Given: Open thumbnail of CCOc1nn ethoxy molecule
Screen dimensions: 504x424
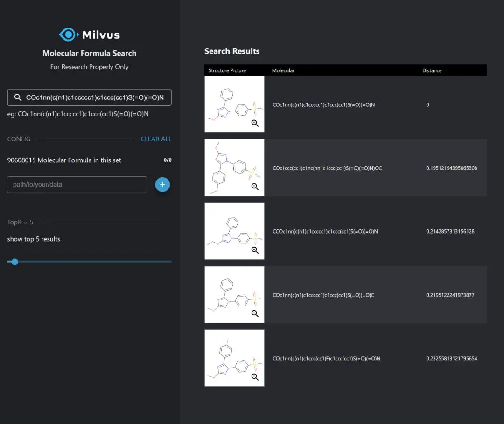Looking at the screenshot, I should 234,231.
